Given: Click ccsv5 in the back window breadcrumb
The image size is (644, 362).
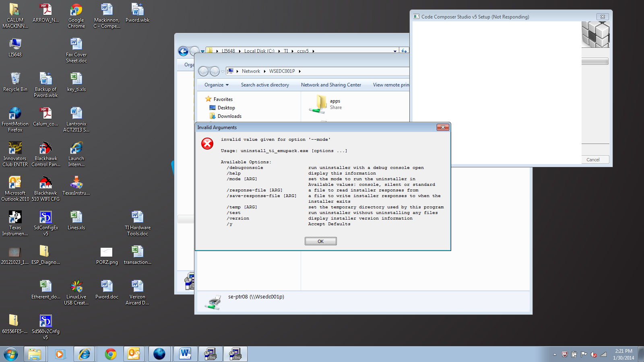Looking at the screenshot, I should [x=303, y=51].
